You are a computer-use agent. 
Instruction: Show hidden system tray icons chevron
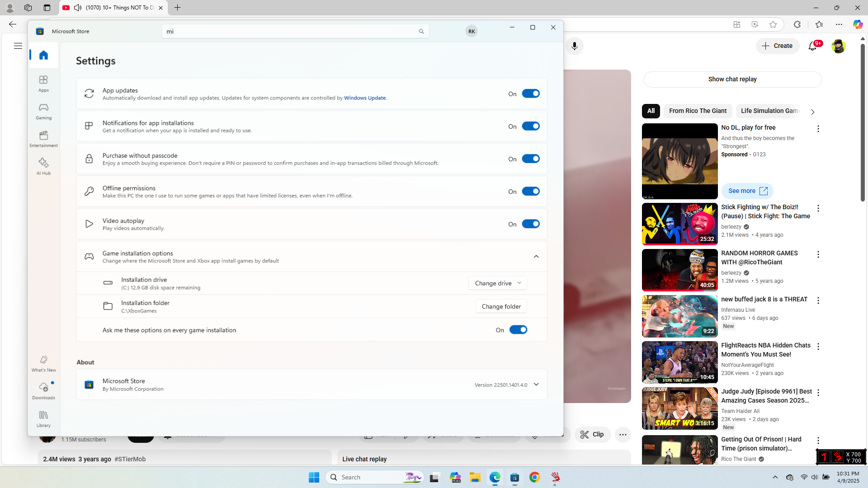[775, 477]
